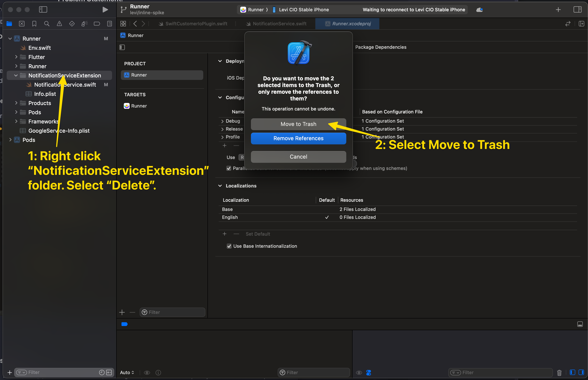This screenshot has height=380, width=588.
Task: Go back with the editor back arrow
Action: click(135, 24)
